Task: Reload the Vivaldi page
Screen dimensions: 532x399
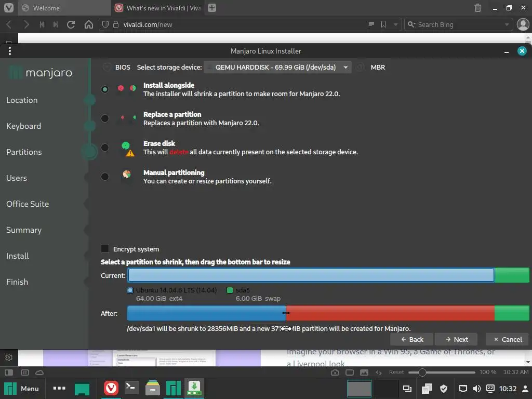Action: click(71, 24)
